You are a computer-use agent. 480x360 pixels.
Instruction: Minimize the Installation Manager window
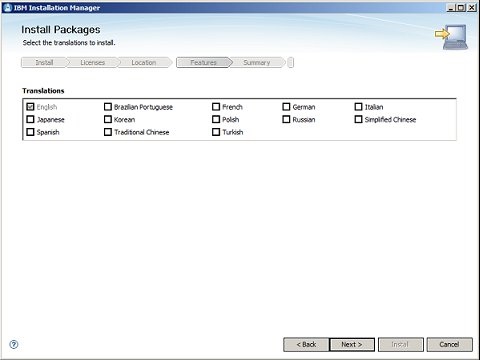pyautogui.click(x=450, y=8)
